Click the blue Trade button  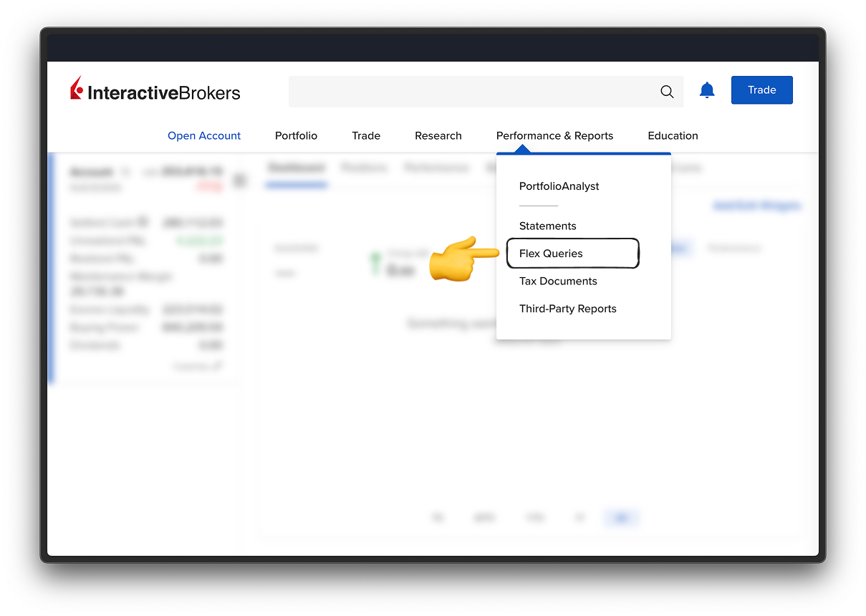pyautogui.click(x=761, y=90)
